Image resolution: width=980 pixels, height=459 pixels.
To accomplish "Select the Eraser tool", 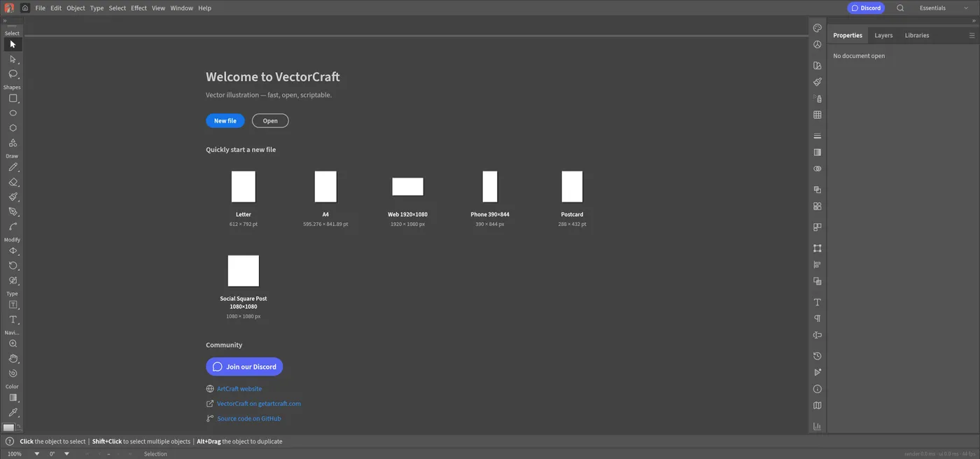I will [x=13, y=182].
